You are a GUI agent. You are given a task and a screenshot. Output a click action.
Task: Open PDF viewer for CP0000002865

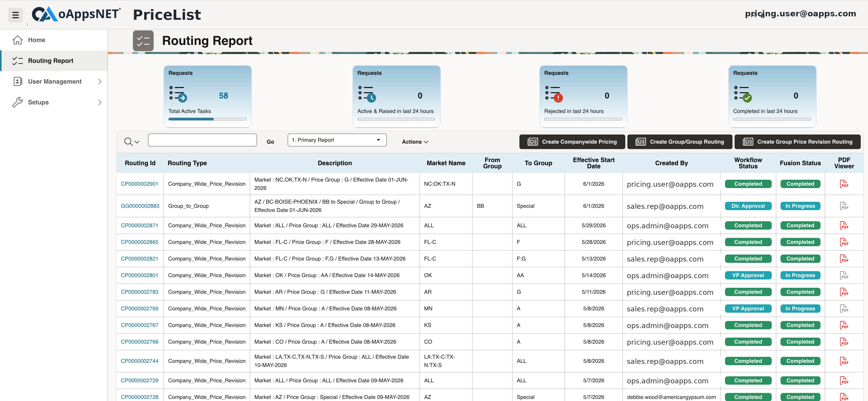click(844, 242)
